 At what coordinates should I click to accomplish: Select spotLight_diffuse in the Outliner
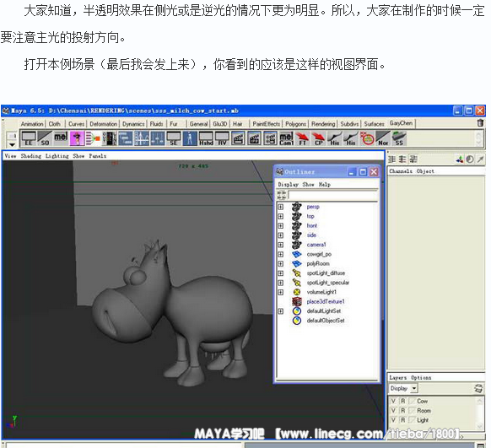click(326, 273)
